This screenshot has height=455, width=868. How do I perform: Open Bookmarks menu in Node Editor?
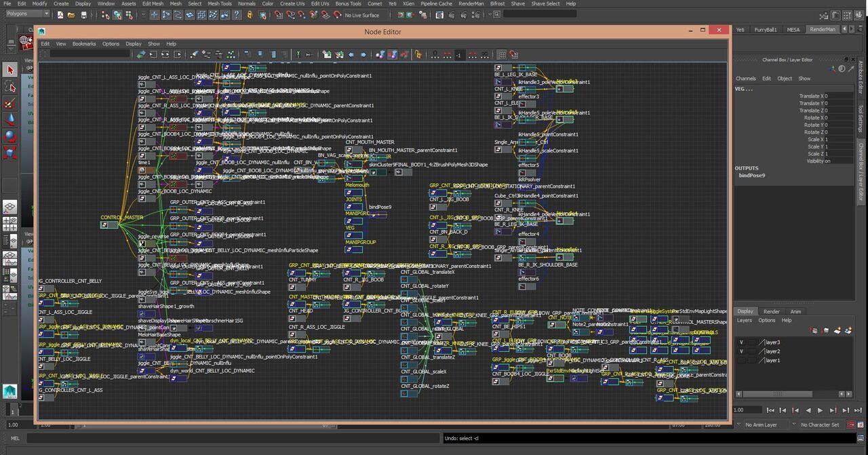(x=84, y=43)
